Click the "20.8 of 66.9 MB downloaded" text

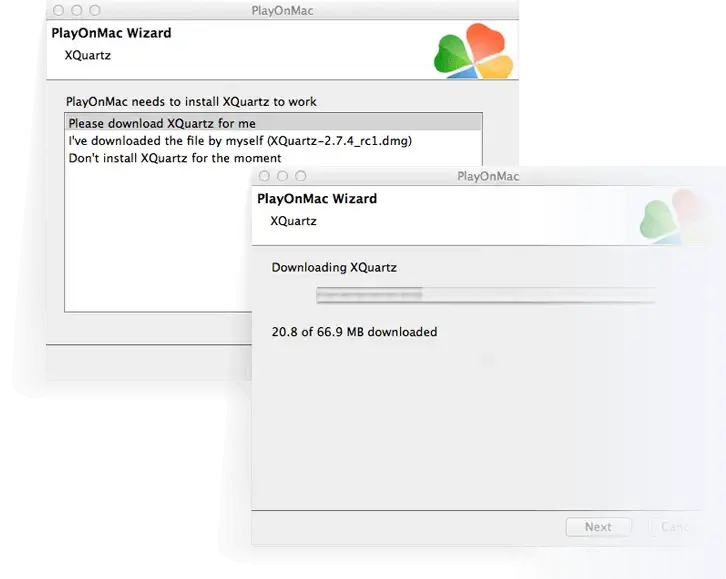(x=354, y=332)
